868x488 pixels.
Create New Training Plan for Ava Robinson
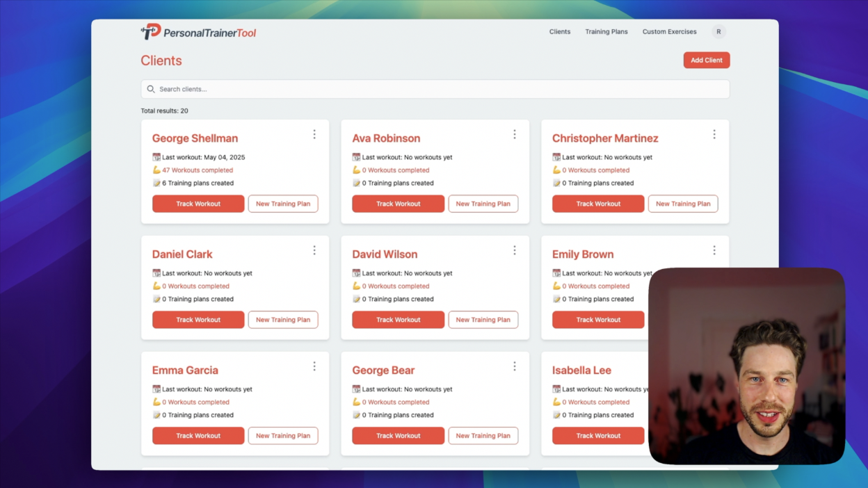click(483, 204)
